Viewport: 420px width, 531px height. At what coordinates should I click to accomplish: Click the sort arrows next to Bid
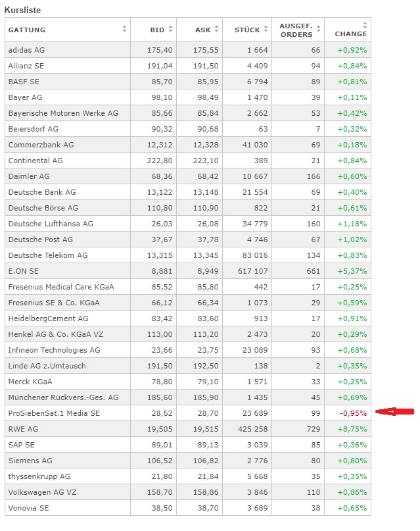171,30
